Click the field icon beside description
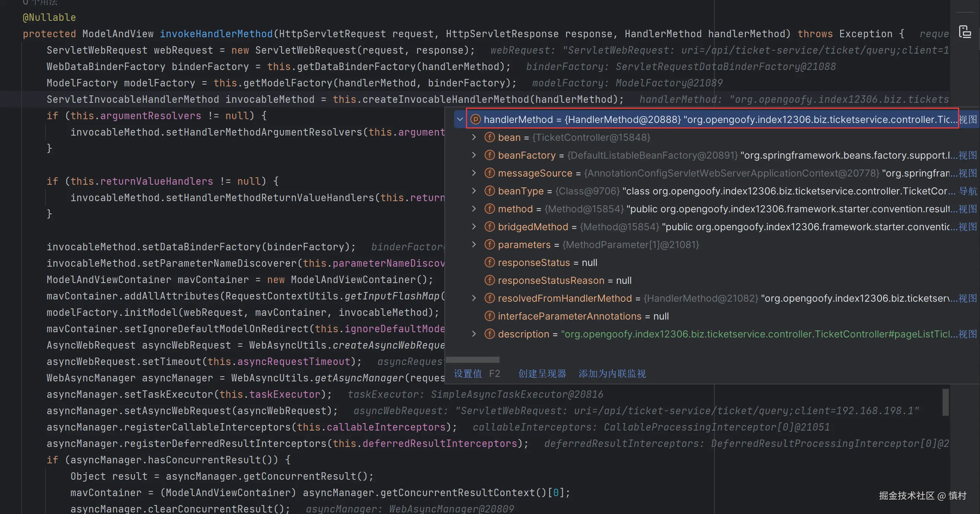The height and width of the screenshot is (514, 980). (489, 334)
